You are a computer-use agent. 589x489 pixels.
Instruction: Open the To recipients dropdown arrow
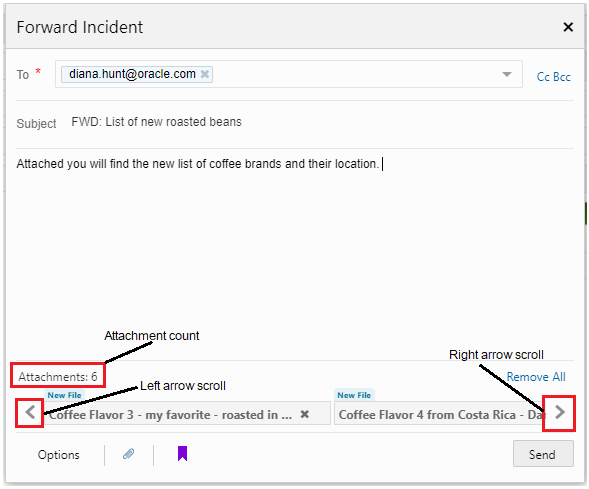coord(507,74)
